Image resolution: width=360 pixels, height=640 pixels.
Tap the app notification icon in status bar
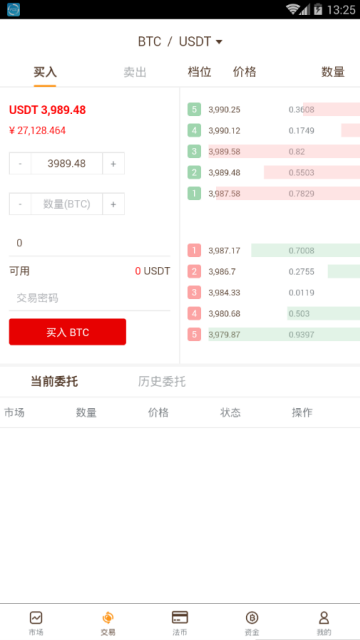pos(13,9)
